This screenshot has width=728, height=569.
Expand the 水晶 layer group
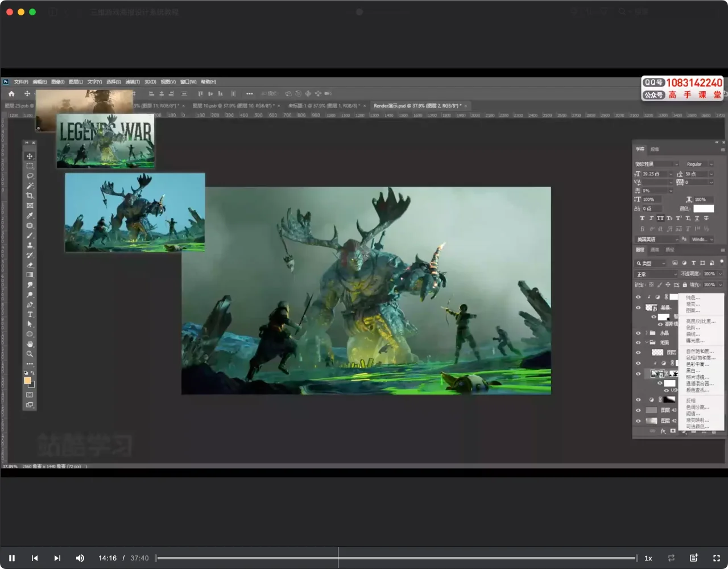pyautogui.click(x=646, y=333)
